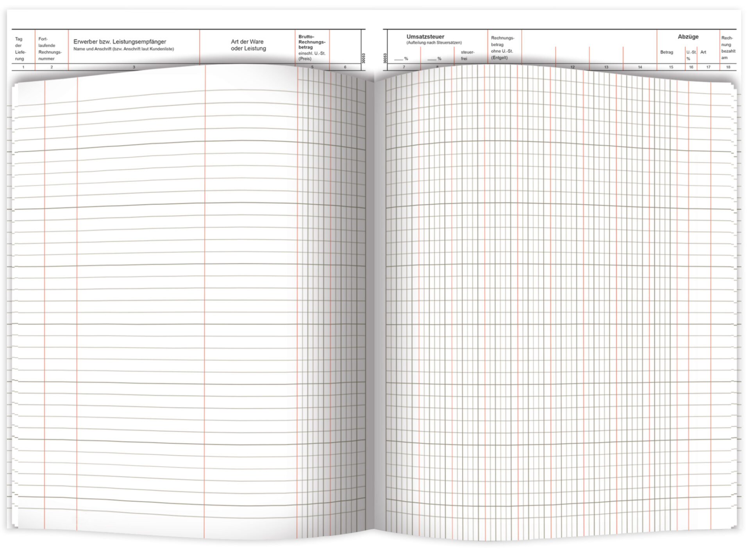Click the 'Art' label under Abzüge
The image size is (750, 560).
tap(703, 52)
